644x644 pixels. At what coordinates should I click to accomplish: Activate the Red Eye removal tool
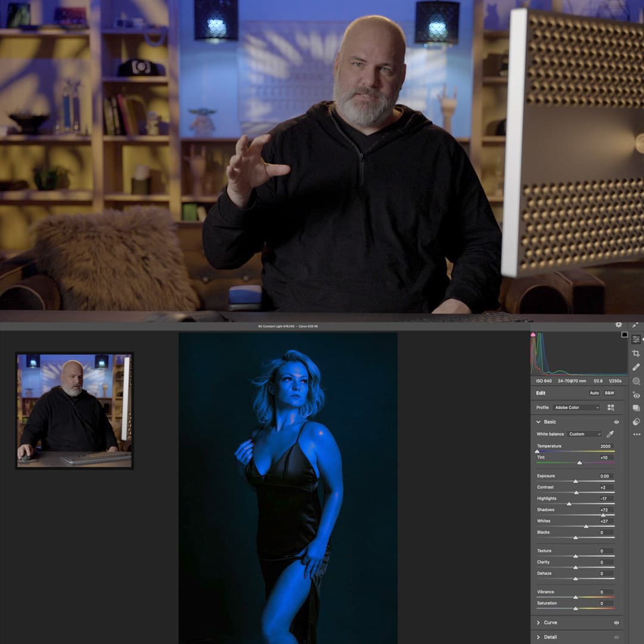[636, 395]
